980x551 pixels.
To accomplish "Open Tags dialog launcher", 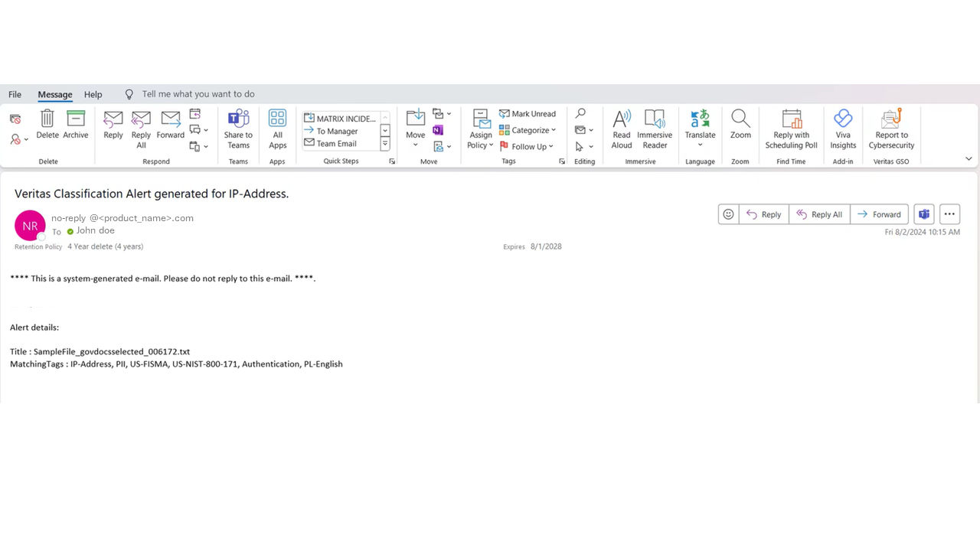I will [x=562, y=161].
